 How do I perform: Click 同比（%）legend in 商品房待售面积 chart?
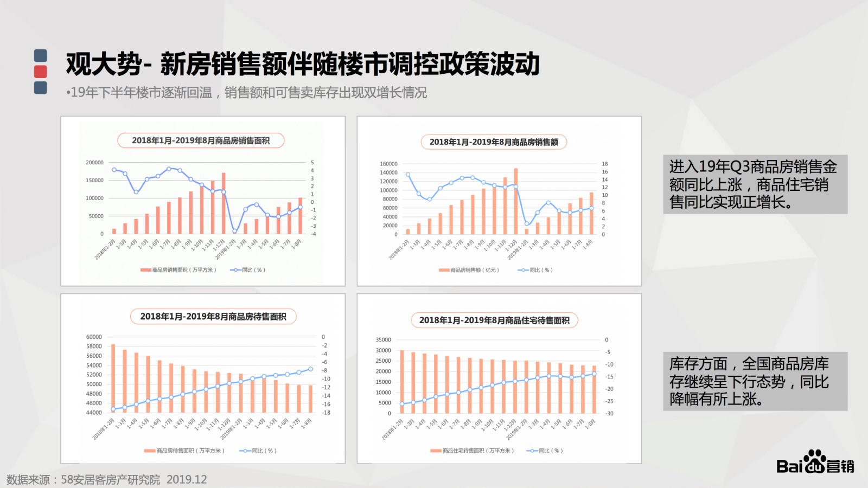pyautogui.click(x=258, y=451)
